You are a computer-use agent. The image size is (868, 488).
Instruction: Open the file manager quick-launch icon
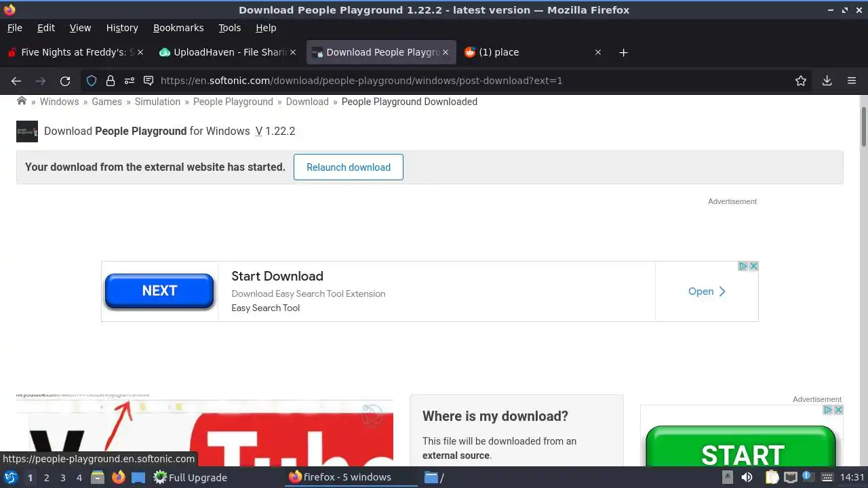98,477
